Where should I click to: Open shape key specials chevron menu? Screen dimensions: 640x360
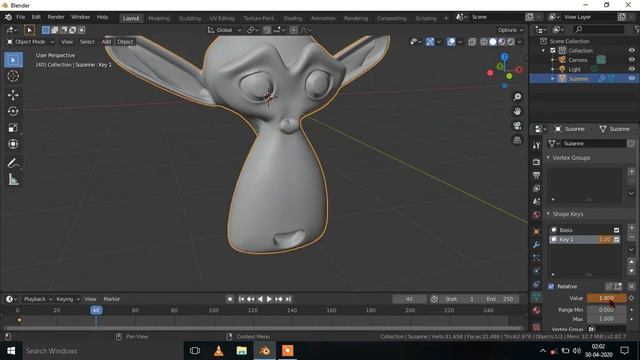tap(631, 249)
